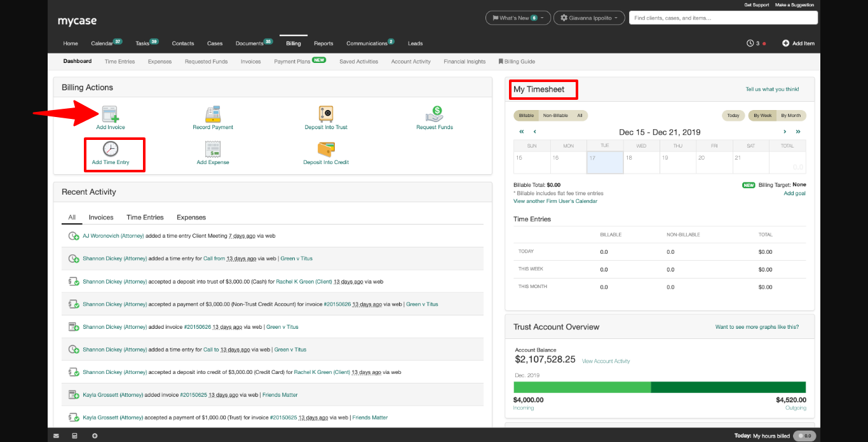868x442 pixels.
Task: Click the Add goal link
Action: point(794,193)
